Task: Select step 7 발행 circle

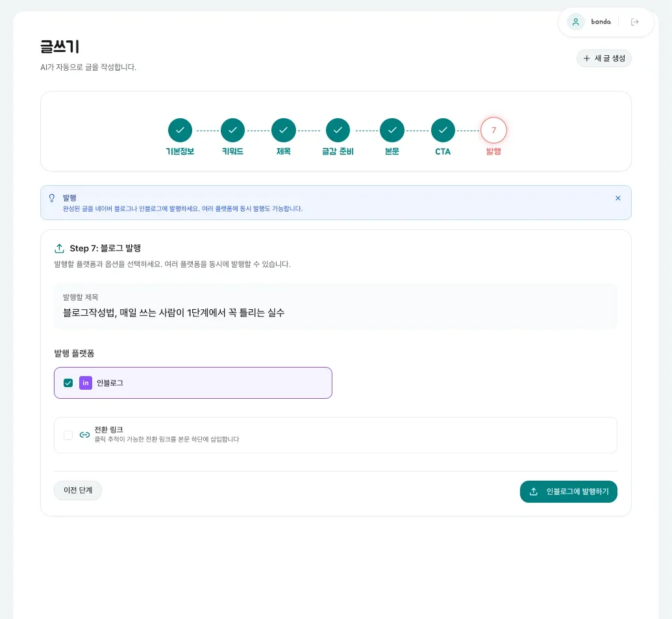Action: 493,130
